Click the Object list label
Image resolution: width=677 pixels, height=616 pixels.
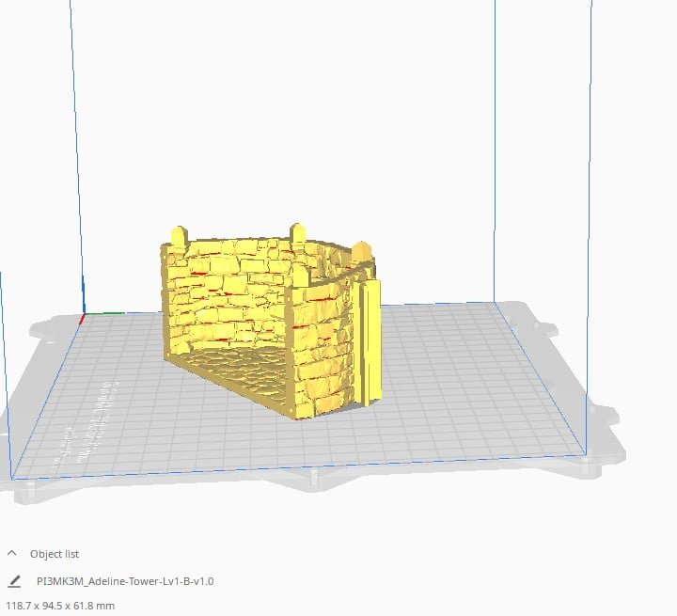55,554
